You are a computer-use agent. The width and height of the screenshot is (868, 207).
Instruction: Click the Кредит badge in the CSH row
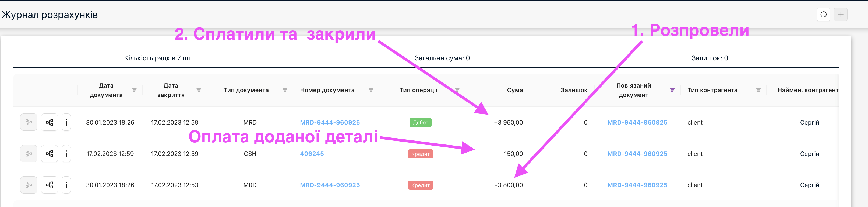[x=420, y=154]
